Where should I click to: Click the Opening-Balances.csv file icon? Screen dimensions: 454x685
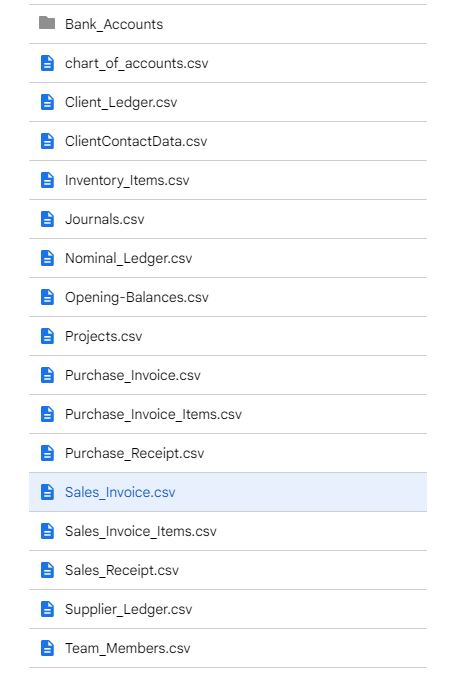(47, 297)
